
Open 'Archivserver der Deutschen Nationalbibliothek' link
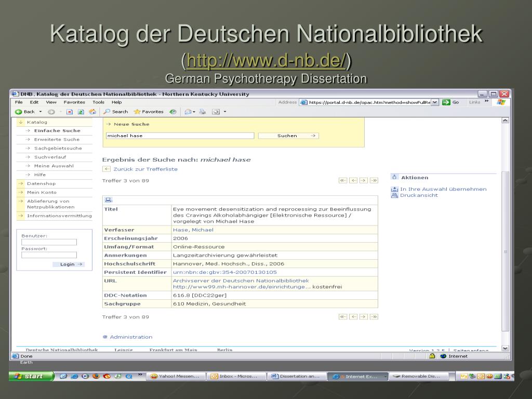click(x=241, y=281)
